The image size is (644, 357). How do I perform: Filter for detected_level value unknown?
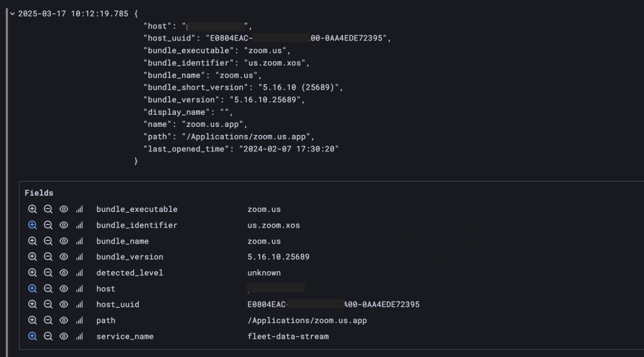32,272
